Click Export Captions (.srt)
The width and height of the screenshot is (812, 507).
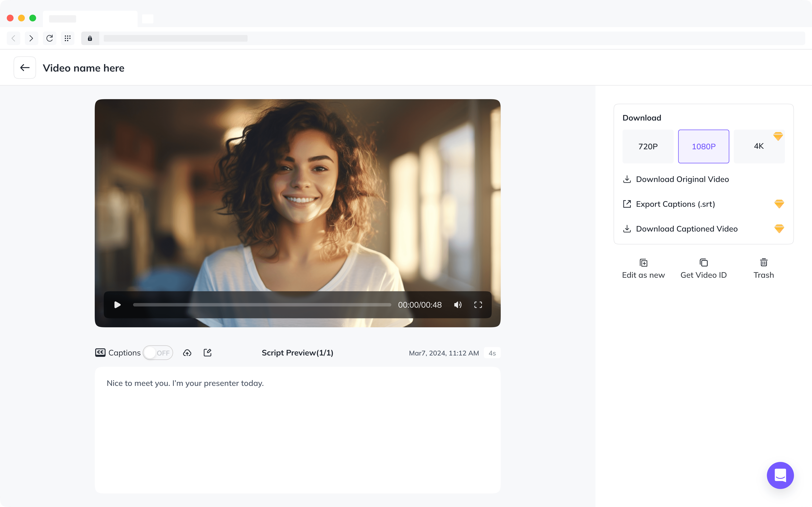(x=675, y=204)
